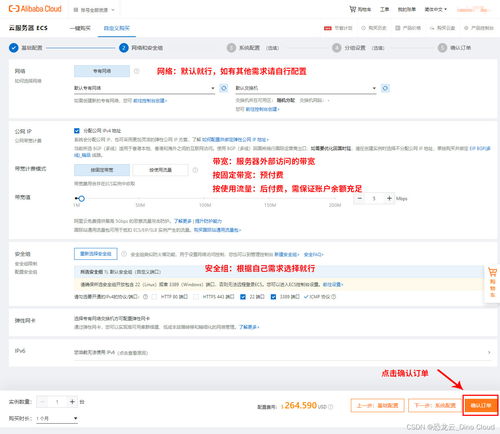
Task: Refresh the default VPC network list
Action: pos(224,88)
